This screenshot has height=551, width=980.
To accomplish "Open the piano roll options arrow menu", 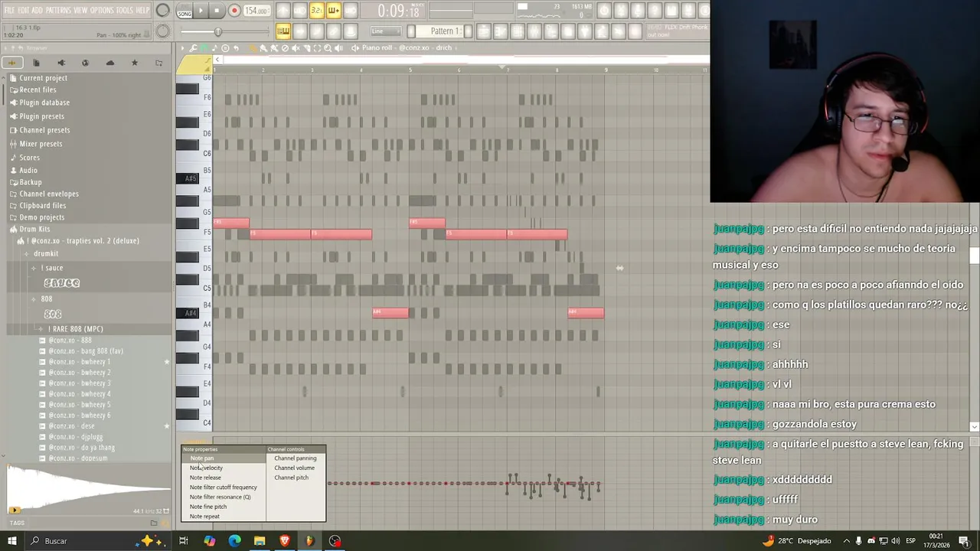I will [182, 47].
